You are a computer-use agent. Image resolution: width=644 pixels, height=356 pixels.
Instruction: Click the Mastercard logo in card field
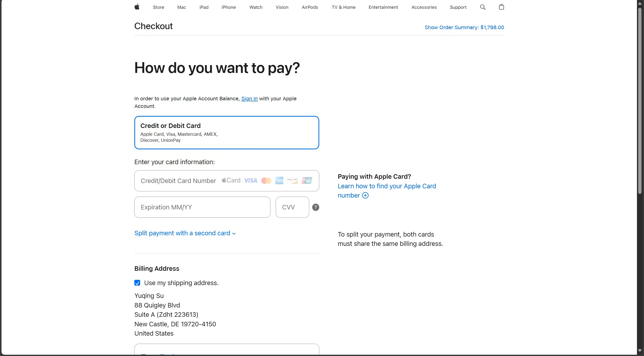click(266, 181)
